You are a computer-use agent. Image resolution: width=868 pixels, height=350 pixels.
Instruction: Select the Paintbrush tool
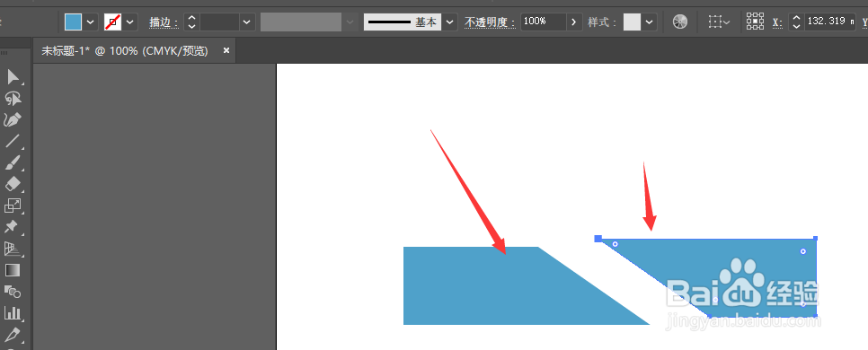tap(13, 162)
